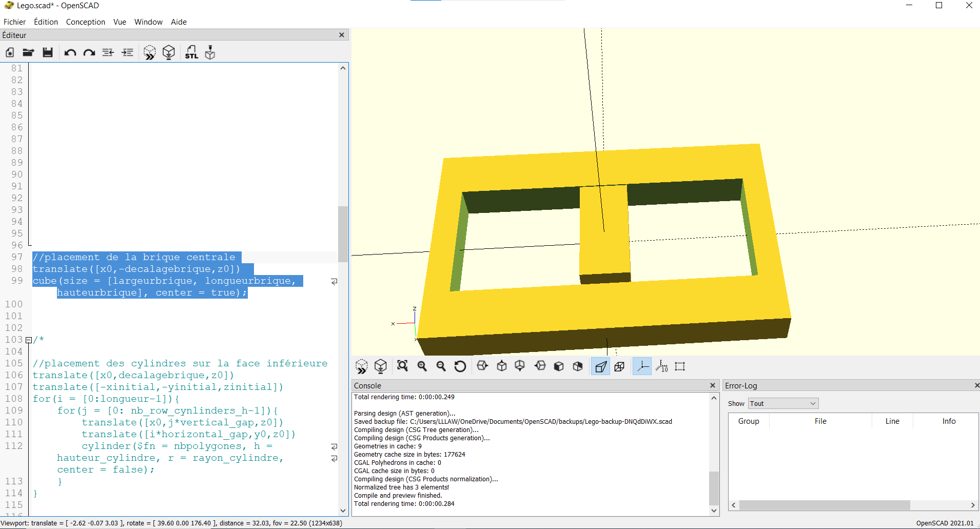This screenshot has width=980, height=529.
Task: Reset the 3D view
Action: coord(460,366)
